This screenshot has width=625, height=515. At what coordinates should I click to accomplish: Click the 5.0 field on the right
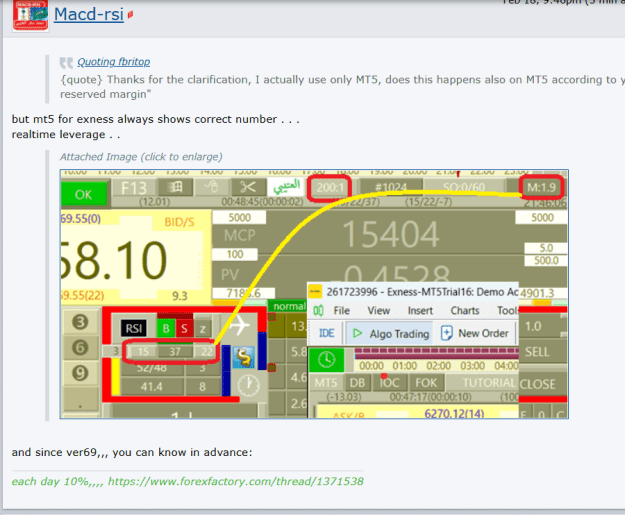click(546, 248)
